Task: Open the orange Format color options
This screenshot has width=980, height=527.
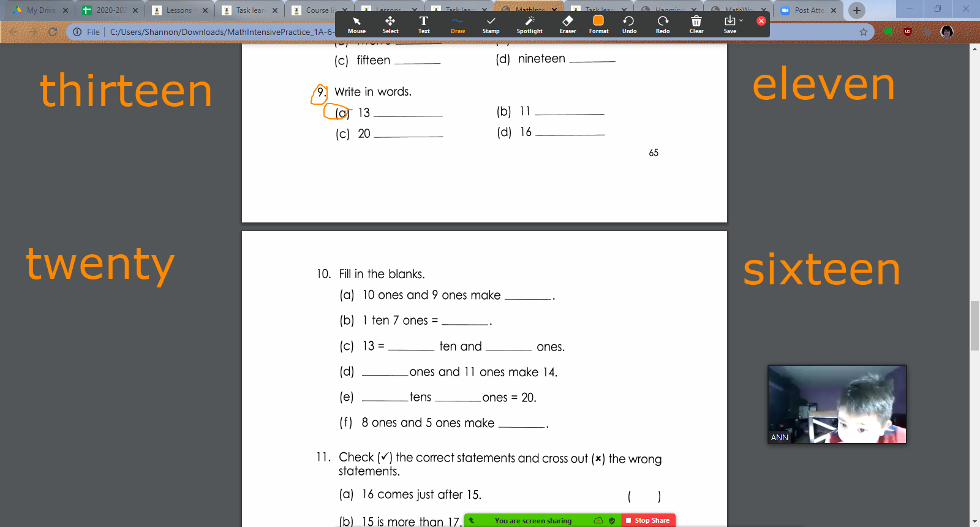Action: pyautogui.click(x=598, y=25)
